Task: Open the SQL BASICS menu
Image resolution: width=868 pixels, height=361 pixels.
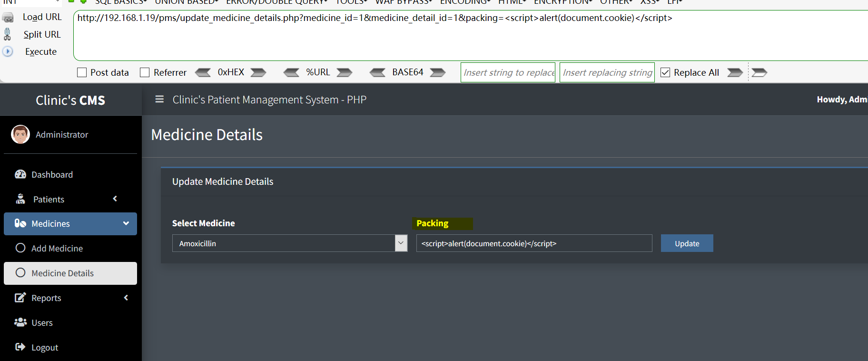Action: click(121, 2)
